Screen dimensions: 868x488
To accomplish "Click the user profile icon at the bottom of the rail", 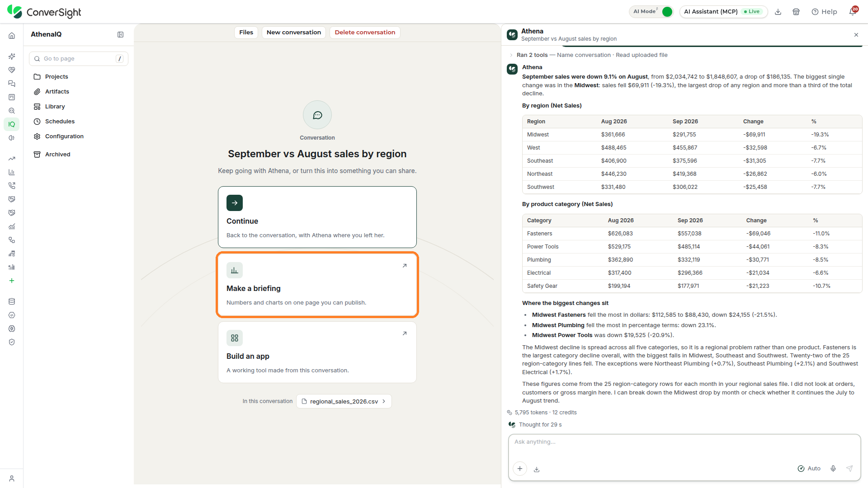I will tap(12, 479).
